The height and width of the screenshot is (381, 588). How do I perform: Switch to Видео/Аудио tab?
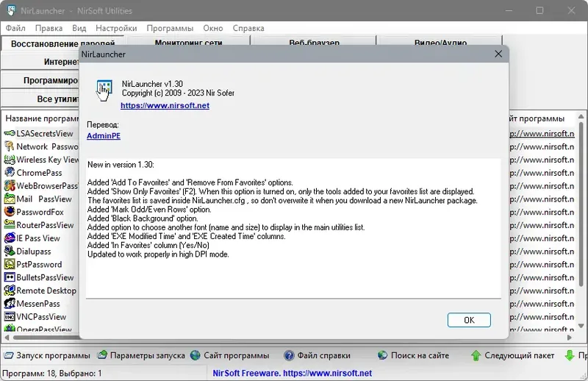point(440,42)
